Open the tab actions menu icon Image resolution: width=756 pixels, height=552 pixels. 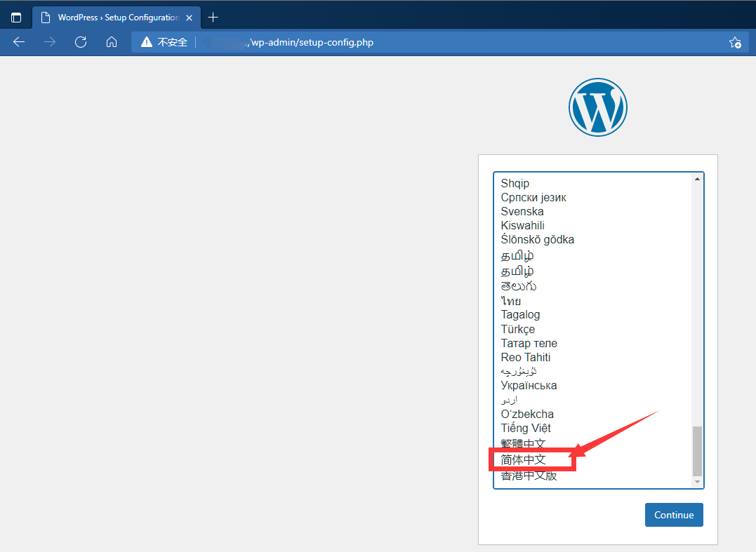click(16, 18)
